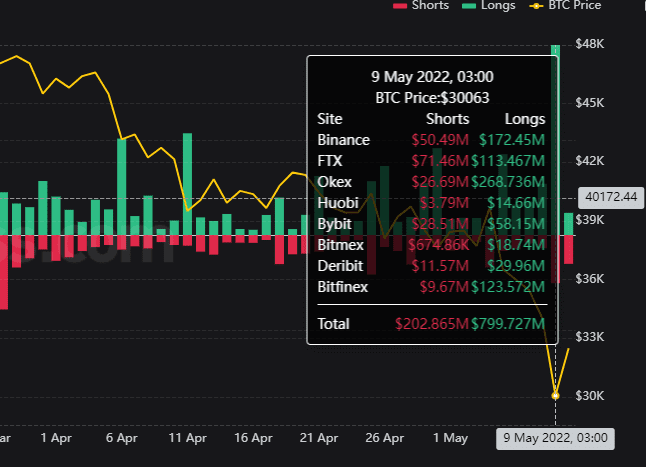Click the 11 Apr date axis label
The height and width of the screenshot is (467, 646).
[x=187, y=438]
